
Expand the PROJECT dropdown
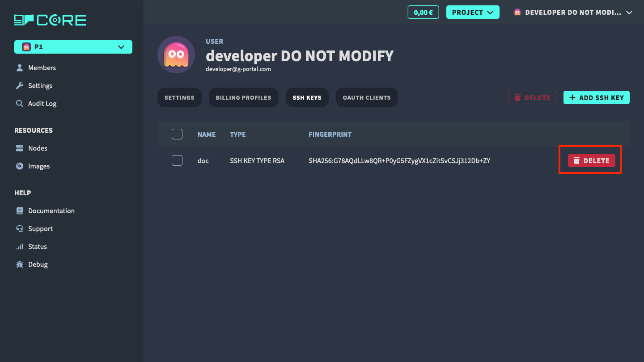coord(473,12)
